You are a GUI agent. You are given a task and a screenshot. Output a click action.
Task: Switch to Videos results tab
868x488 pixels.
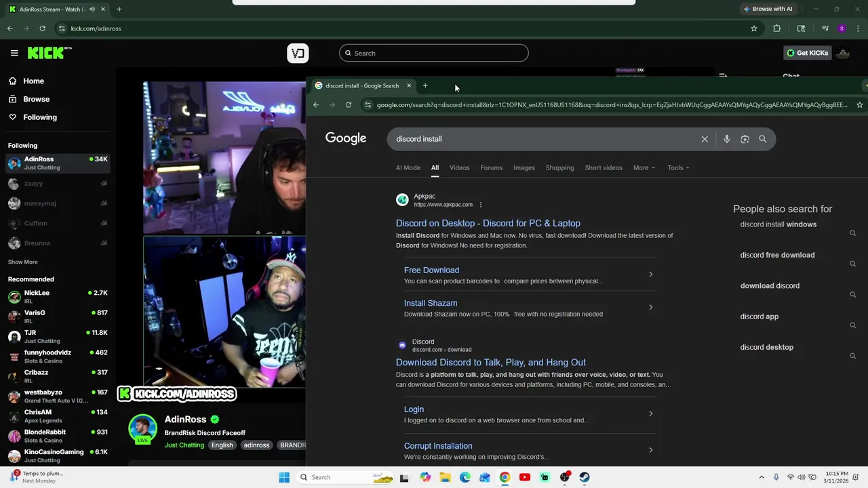click(459, 167)
